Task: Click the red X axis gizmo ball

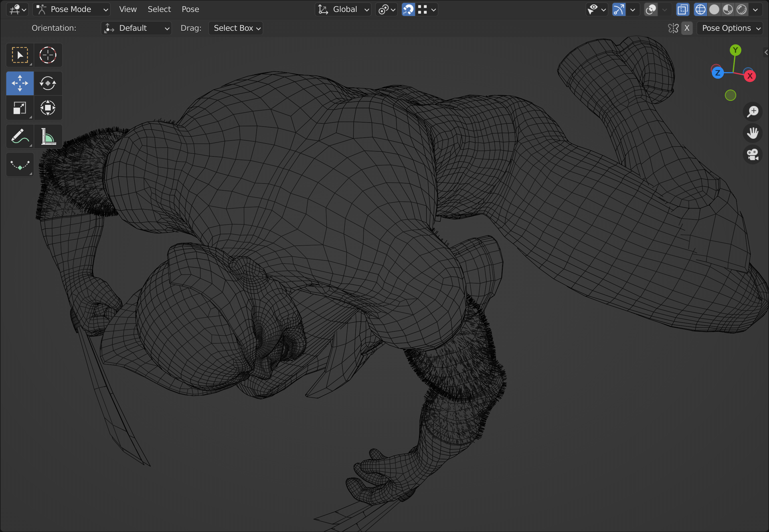Action: coord(750,76)
